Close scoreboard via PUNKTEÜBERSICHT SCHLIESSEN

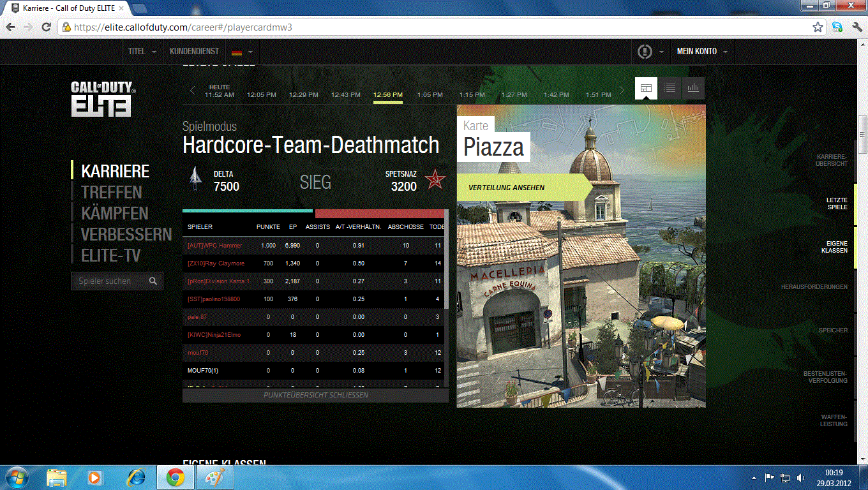coord(315,396)
